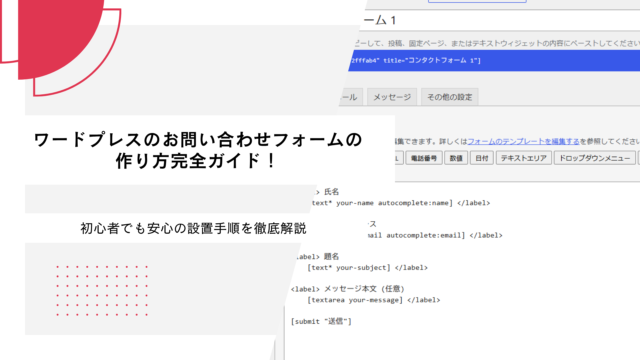Click the subtitle 初心者でも安心の設置手順を徹底解説
This screenshot has height=360, width=640.
point(193,228)
